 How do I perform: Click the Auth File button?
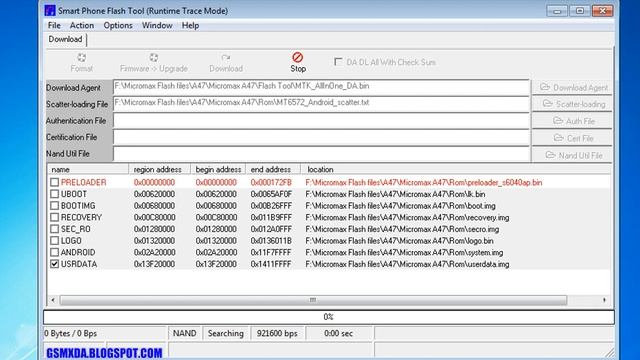(x=573, y=121)
